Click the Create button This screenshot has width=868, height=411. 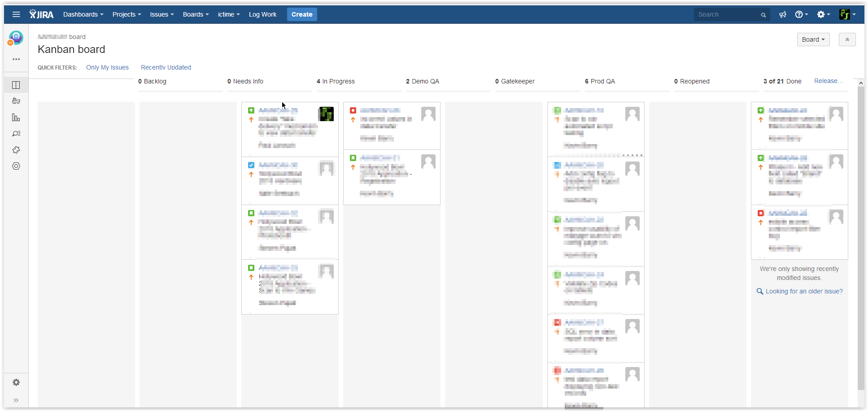[302, 14]
